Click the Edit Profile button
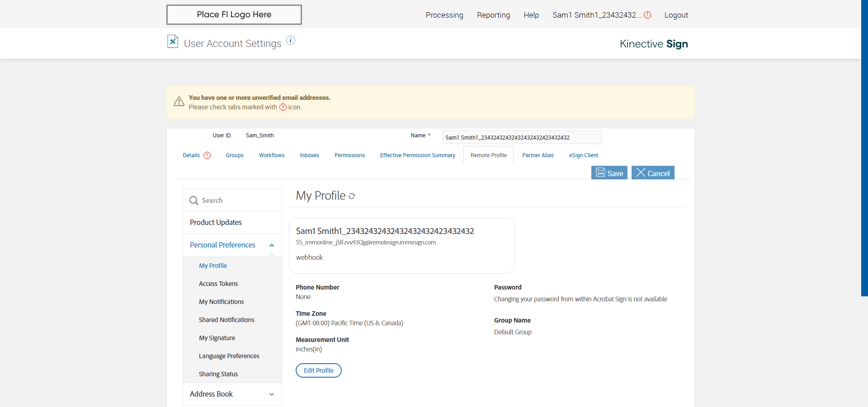Screen dimensions: 868x407 click(319, 370)
